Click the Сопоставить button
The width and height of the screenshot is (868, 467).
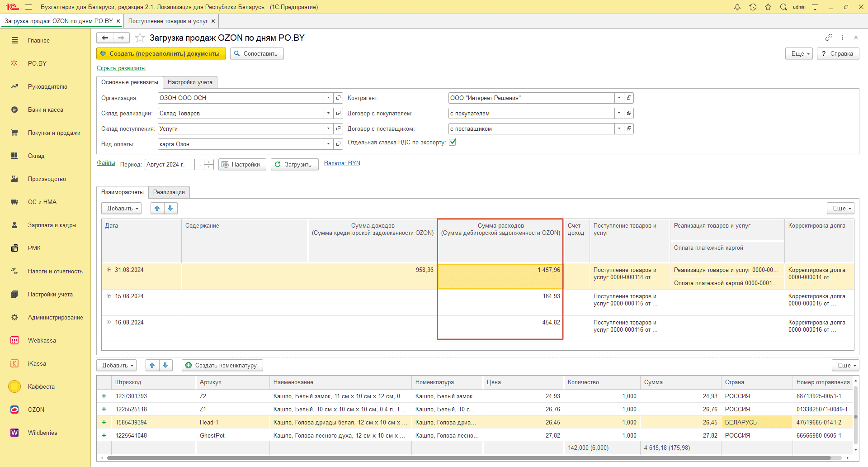[x=257, y=53]
